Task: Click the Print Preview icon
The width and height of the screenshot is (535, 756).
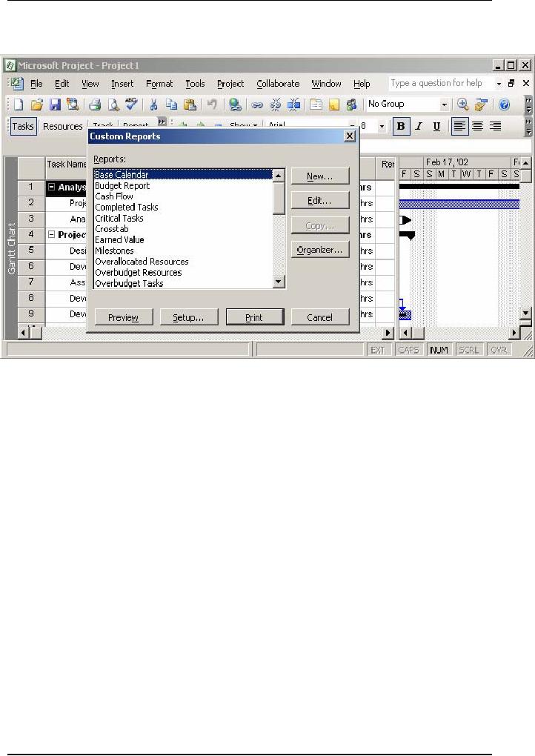Action: [113, 105]
